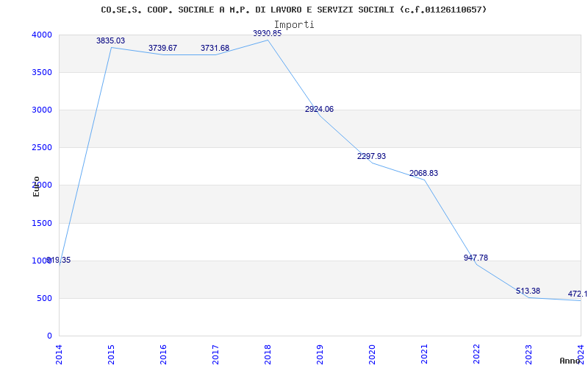Click the x-axis year 2014
588x368 pixels.
[x=60, y=355]
